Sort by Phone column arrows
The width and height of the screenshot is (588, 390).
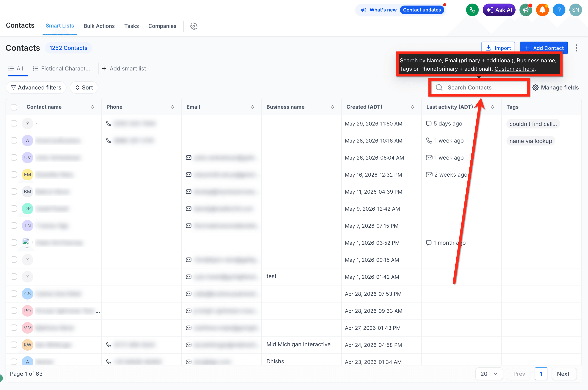click(x=173, y=107)
